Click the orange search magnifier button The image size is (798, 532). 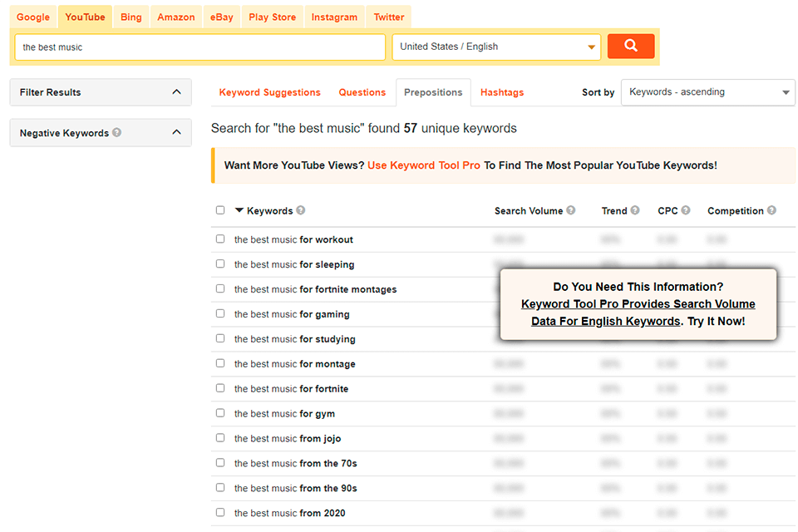(x=631, y=47)
